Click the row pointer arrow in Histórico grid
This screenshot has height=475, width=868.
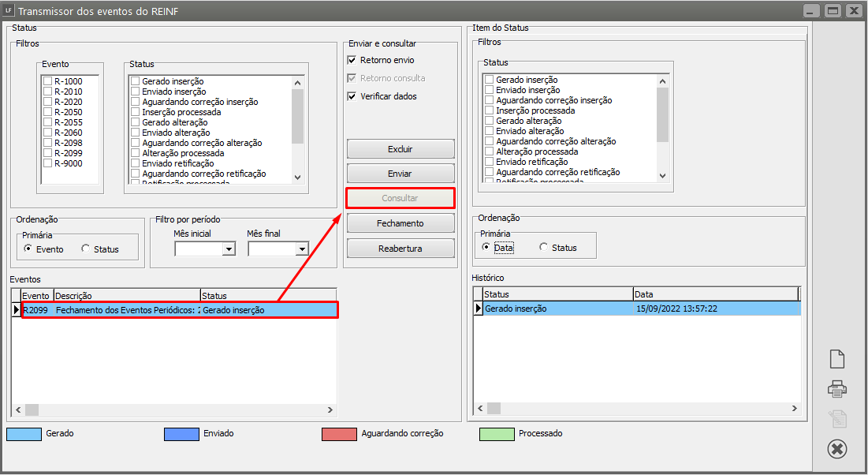[x=478, y=309]
